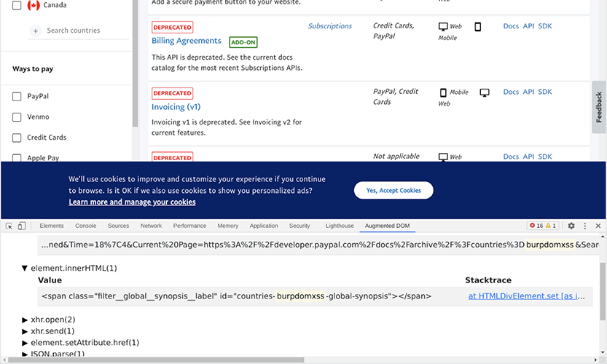Click the Subscriptions link
607x364 pixels.
point(330,26)
